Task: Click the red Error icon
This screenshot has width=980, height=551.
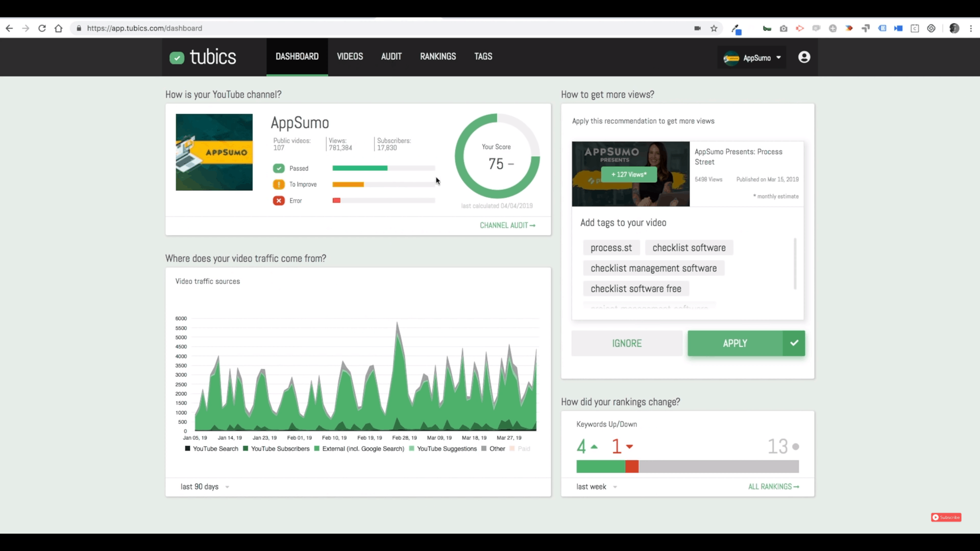Action: (x=279, y=201)
